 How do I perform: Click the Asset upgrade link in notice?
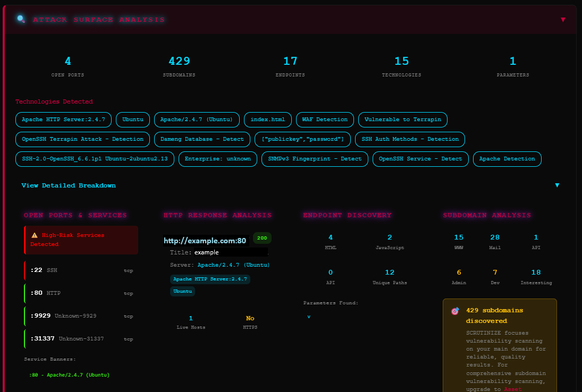coord(512,389)
